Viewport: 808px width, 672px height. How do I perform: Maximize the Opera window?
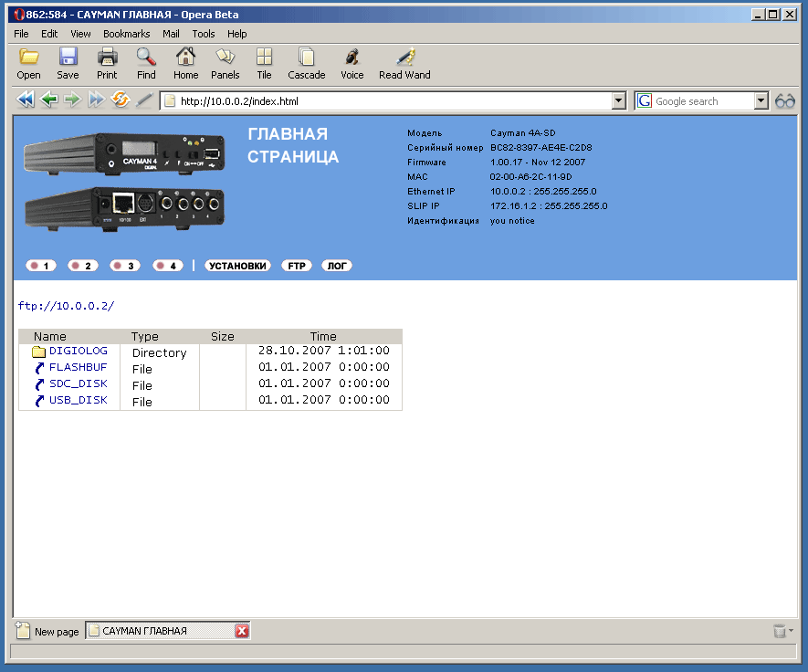click(x=773, y=15)
